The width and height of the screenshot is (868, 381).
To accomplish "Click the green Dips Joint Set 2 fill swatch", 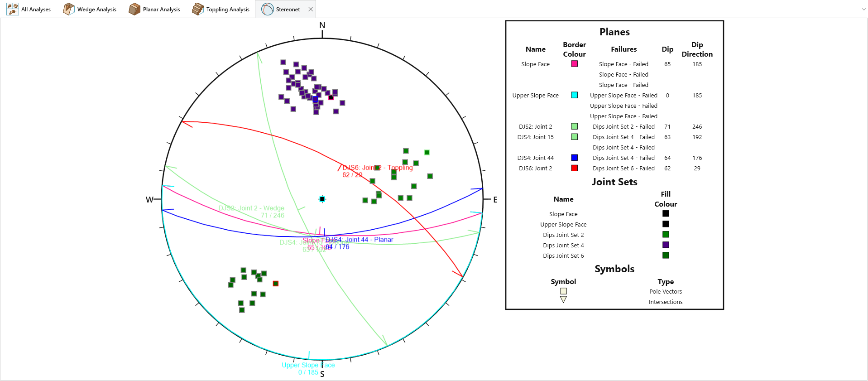I will [666, 234].
